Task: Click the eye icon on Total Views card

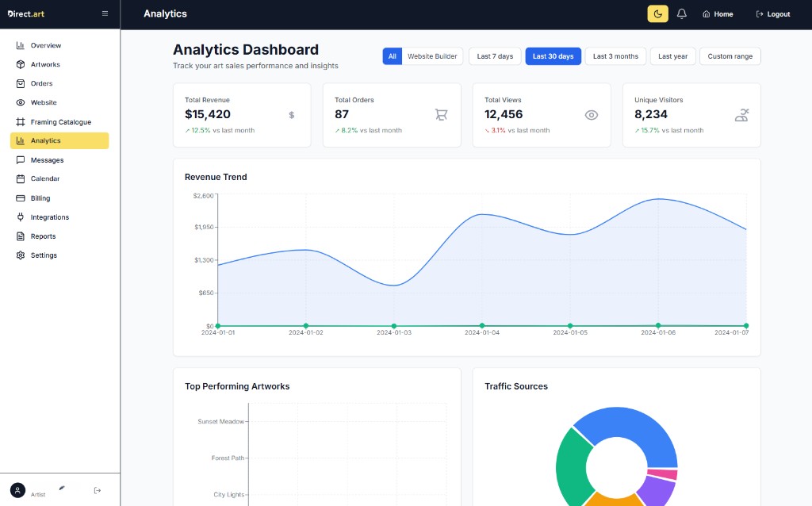Action: pyautogui.click(x=592, y=115)
